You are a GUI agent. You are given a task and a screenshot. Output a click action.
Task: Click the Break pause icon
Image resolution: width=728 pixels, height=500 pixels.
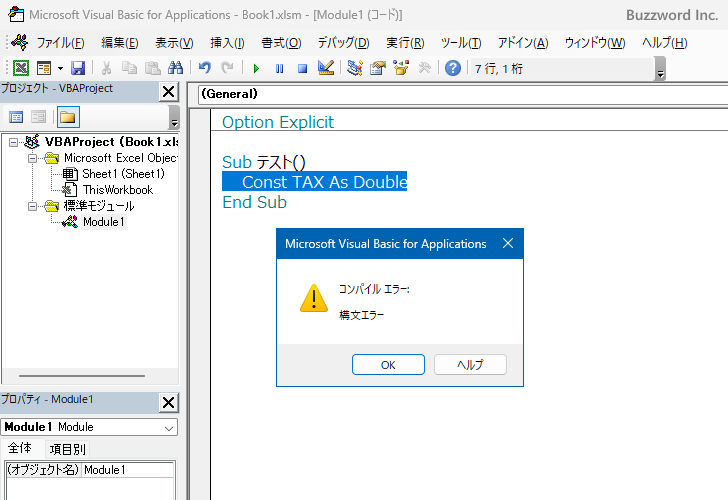coord(279,69)
